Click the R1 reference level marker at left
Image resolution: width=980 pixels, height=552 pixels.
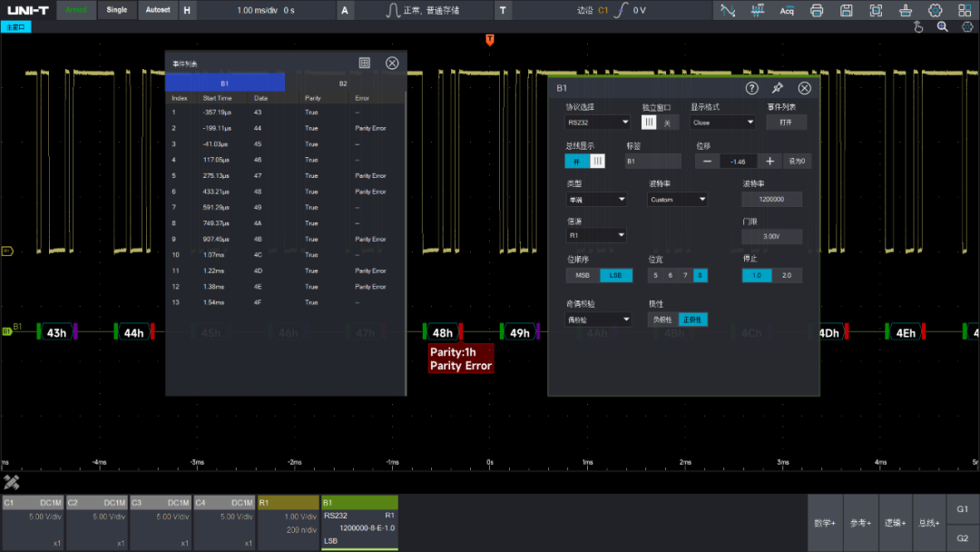click(x=7, y=251)
